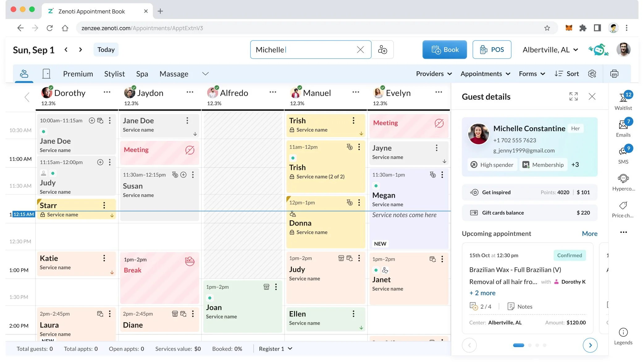Switch to provider view icon
Viewport: 644px width, 363px height.
click(x=24, y=74)
